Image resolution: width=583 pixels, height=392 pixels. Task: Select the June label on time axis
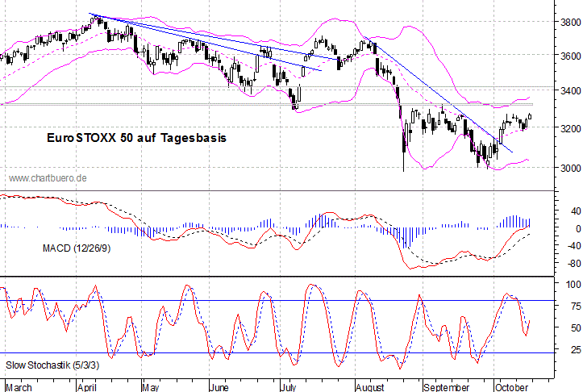point(219,387)
